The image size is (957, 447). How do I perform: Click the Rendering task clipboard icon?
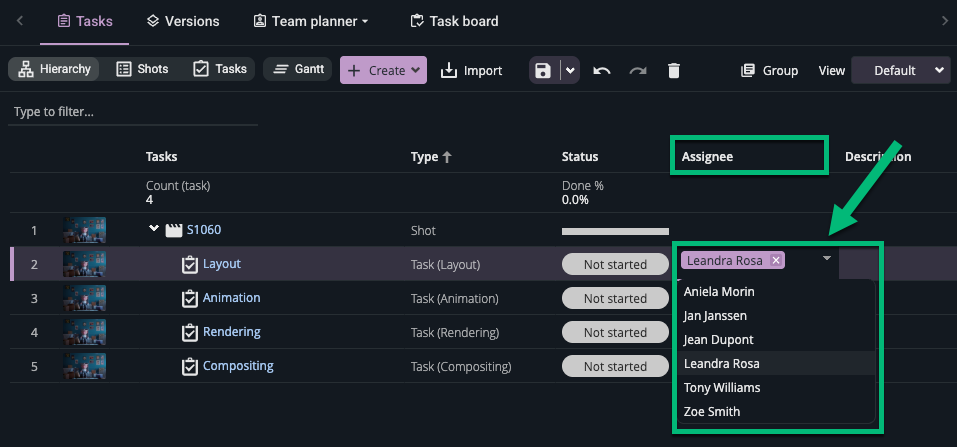pyautogui.click(x=190, y=333)
